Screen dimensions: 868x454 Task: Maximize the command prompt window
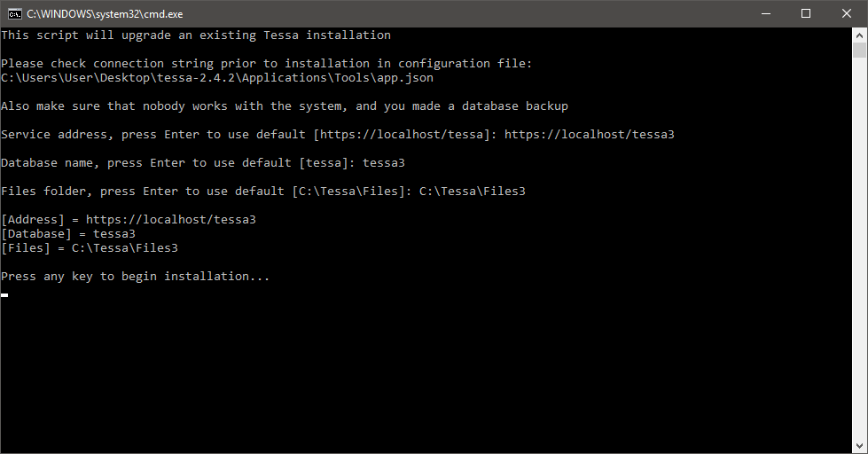pyautogui.click(x=806, y=14)
